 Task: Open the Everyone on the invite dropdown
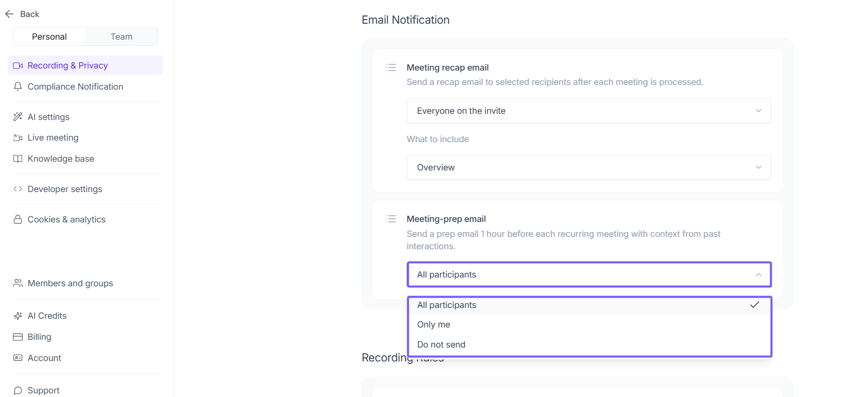tap(588, 111)
